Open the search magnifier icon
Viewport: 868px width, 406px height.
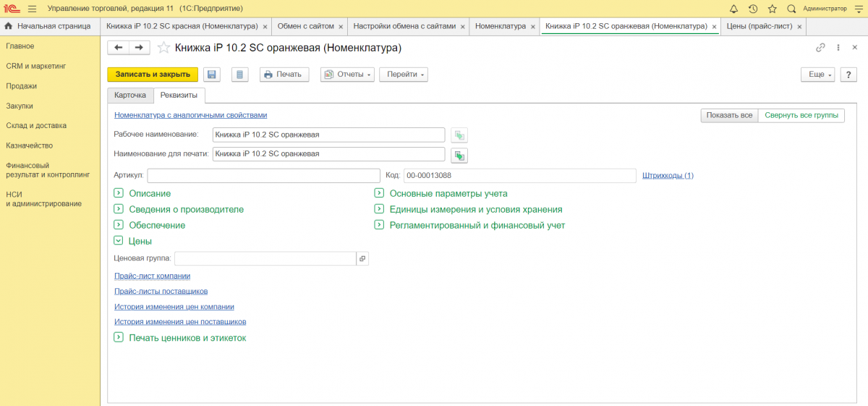791,9
